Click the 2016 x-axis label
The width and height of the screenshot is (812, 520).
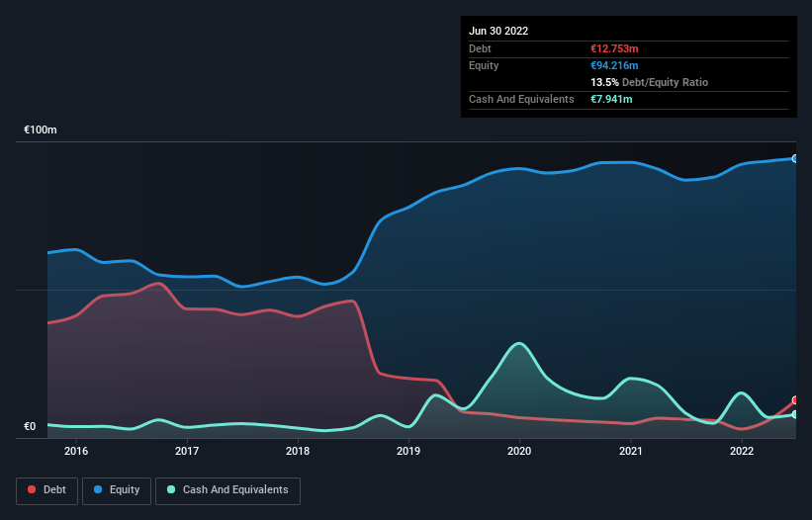76,451
